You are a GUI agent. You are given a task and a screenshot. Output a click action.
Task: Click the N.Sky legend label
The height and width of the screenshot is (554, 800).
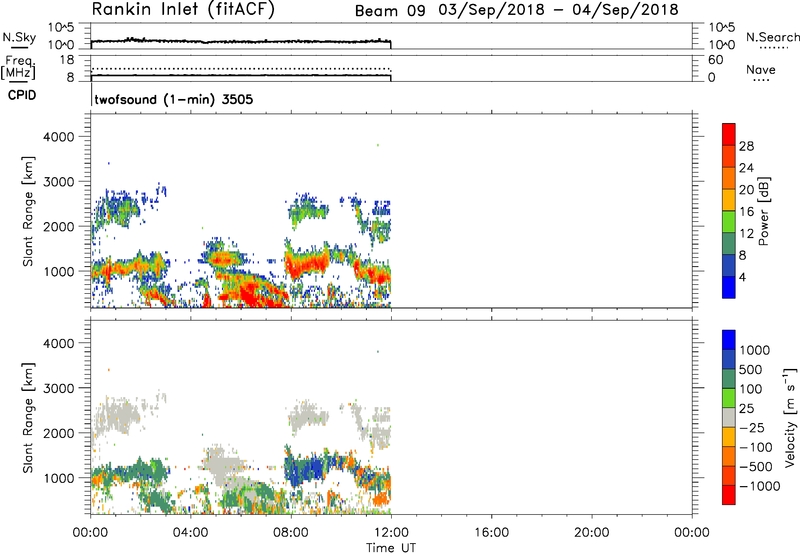coord(19,37)
